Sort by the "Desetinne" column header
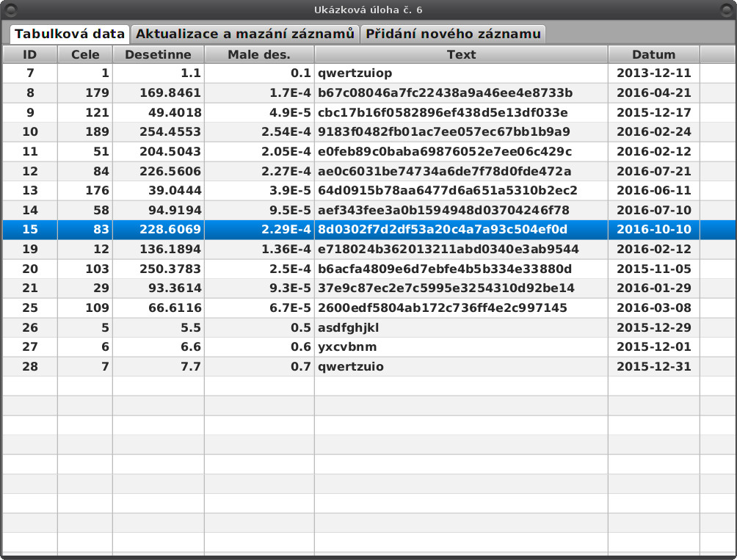 [x=156, y=54]
